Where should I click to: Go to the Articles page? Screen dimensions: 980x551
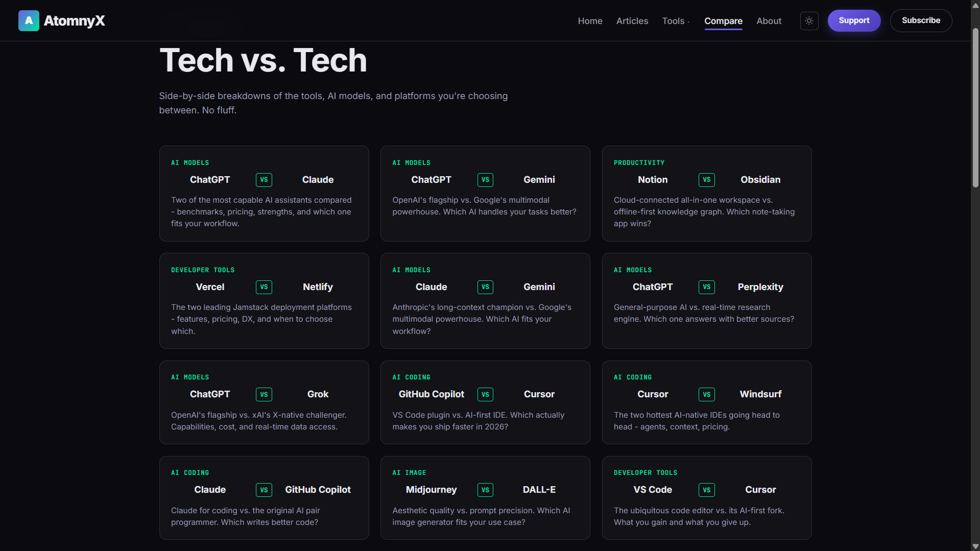tap(632, 21)
